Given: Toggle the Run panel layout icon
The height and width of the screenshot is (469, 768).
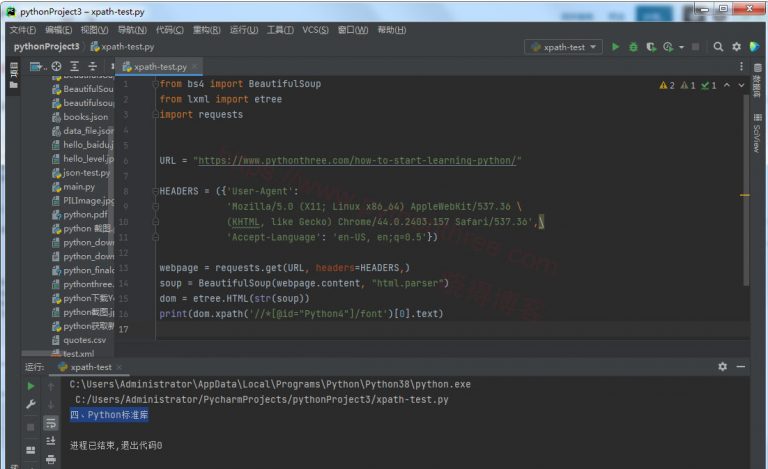Looking at the screenshot, I should pyautogui.click(x=31, y=449).
